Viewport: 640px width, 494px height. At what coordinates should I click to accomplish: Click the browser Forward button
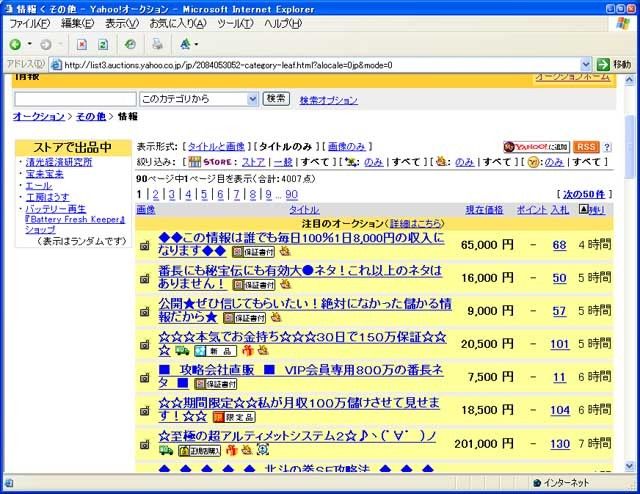tap(45, 44)
